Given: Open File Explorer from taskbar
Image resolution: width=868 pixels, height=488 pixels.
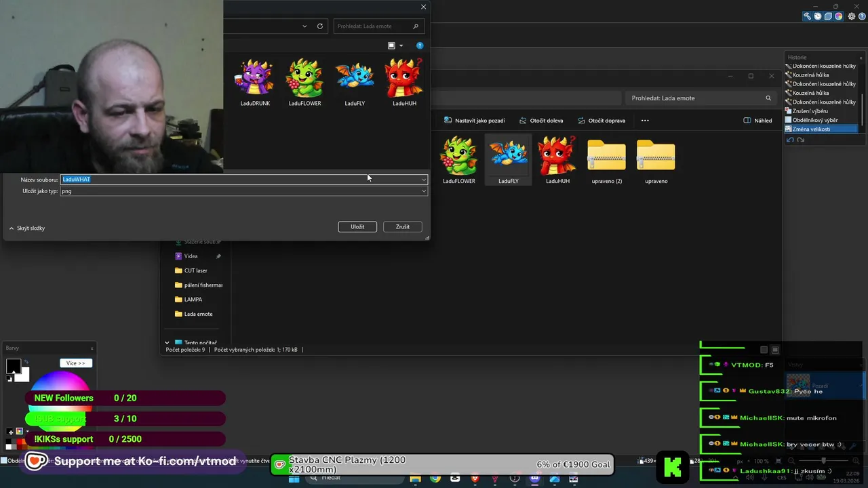Looking at the screenshot, I should coord(415,479).
